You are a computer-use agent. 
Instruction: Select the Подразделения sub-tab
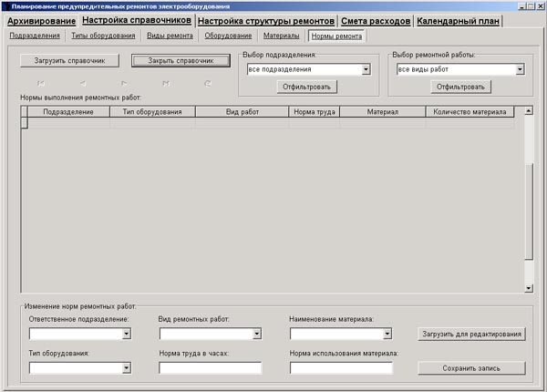pyautogui.click(x=35, y=36)
